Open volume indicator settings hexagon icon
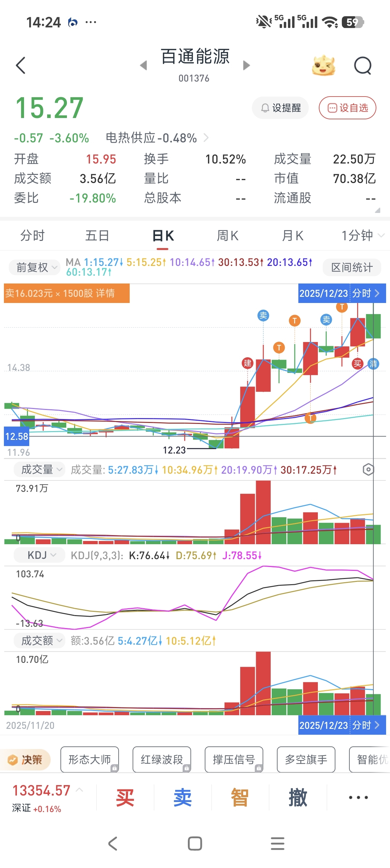Viewport: 390px width, 868px height. (369, 469)
